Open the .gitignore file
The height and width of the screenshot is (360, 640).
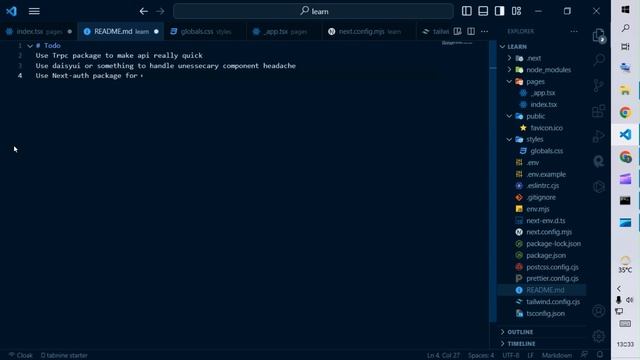pos(541,198)
